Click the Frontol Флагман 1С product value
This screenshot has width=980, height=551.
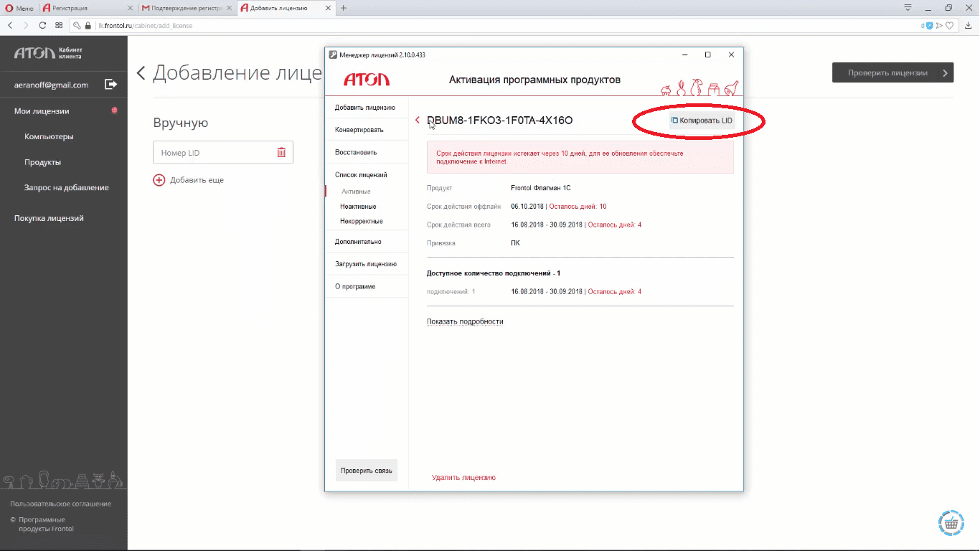(x=541, y=188)
